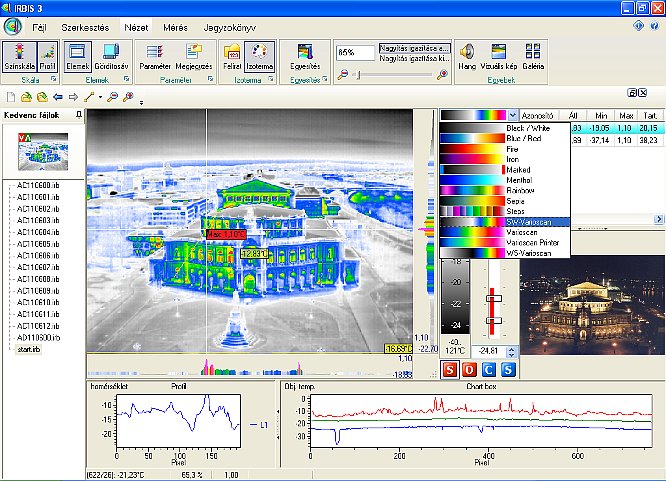Screen dimensions: 666x481
Task: Select the line measurement tool icon
Action: (x=89, y=97)
